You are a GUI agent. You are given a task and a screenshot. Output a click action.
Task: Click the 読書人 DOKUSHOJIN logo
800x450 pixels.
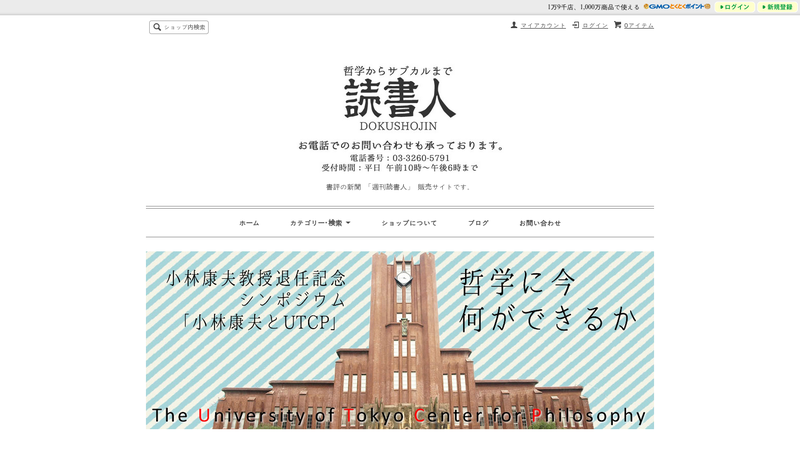point(398,98)
